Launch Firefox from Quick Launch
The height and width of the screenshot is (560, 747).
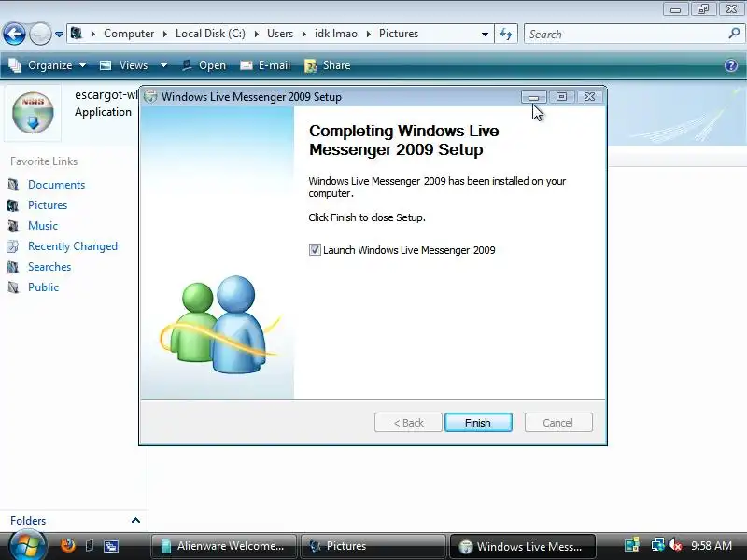coord(67,545)
